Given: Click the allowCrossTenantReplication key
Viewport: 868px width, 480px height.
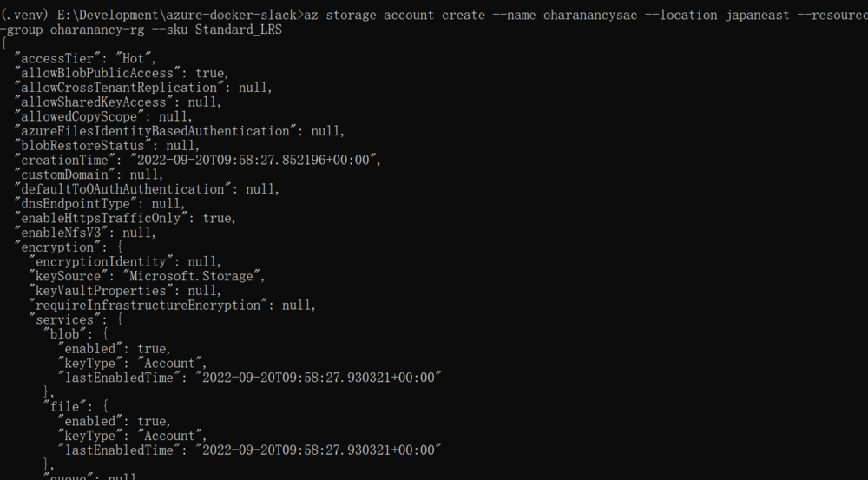Looking at the screenshot, I should [116, 88].
